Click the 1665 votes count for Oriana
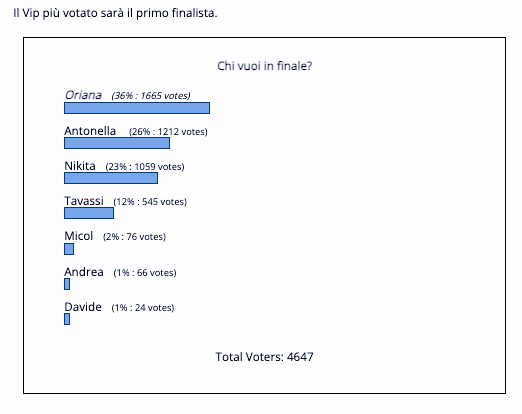The image size is (522, 414). 164,96
